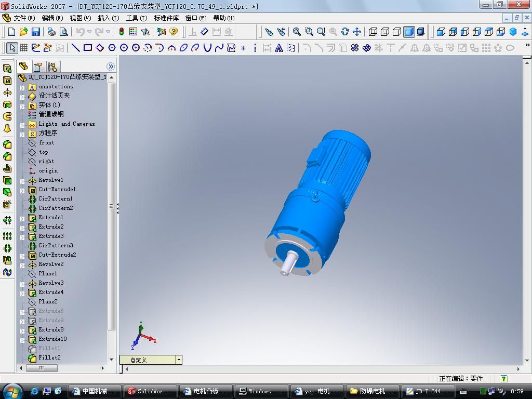Click the Save icon in the toolbar
This screenshot has width=532, height=399.
pos(36,32)
